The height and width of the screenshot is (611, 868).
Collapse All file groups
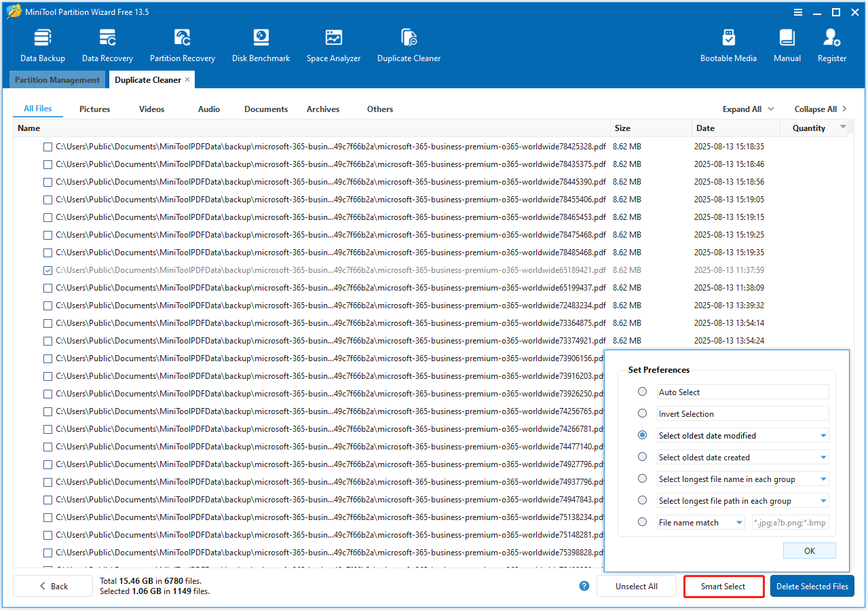[x=815, y=109]
